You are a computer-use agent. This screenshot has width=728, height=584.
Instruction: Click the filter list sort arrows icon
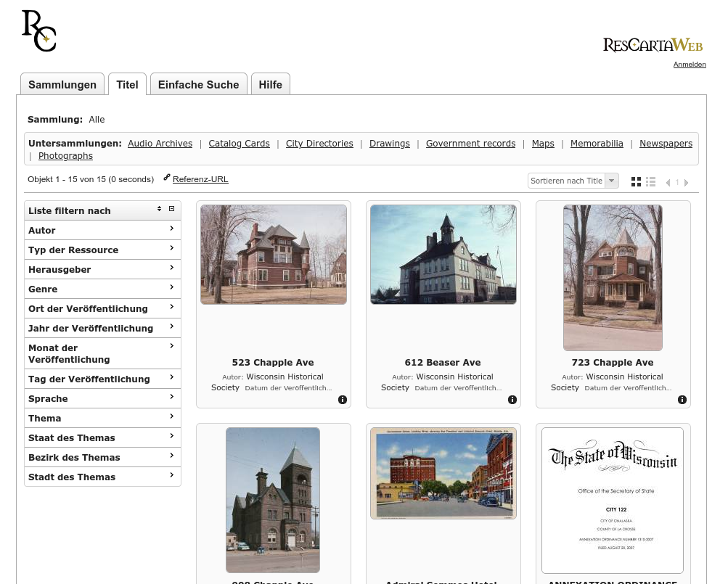tap(159, 209)
